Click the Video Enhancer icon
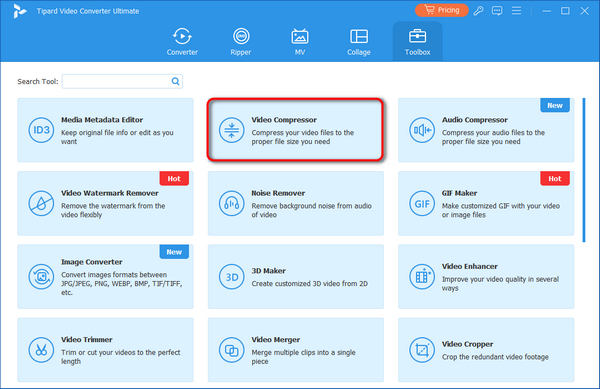The image size is (600, 389). click(x=422, y=277)
